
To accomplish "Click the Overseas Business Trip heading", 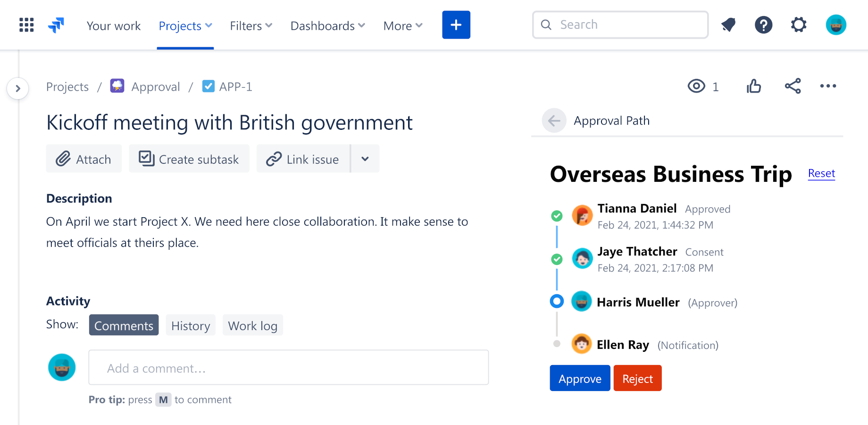I will (671, 174).
